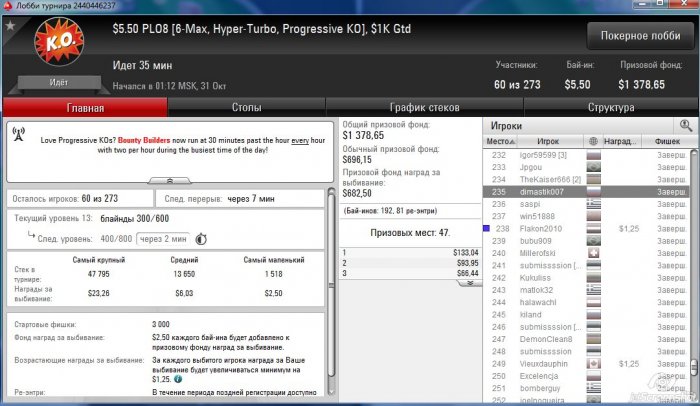Select player Excelencja row
The width and height of the screenshot is (700, 406).
(586, 376)
